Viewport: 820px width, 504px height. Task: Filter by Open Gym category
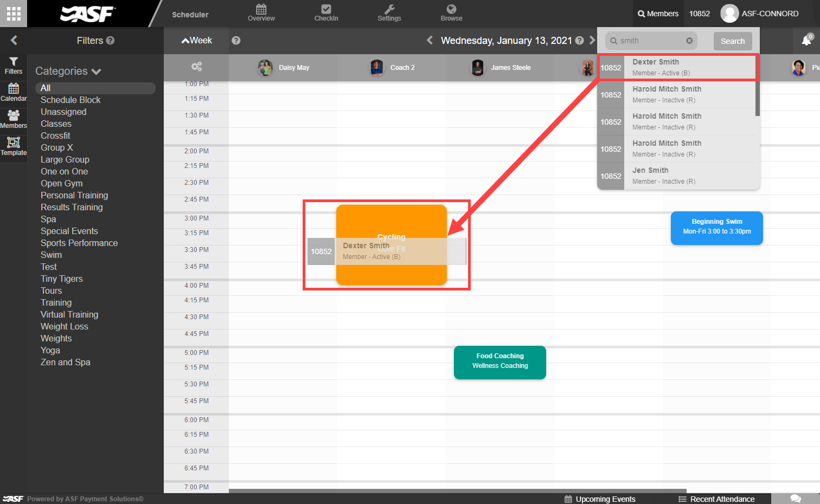(x=61, y=183)
